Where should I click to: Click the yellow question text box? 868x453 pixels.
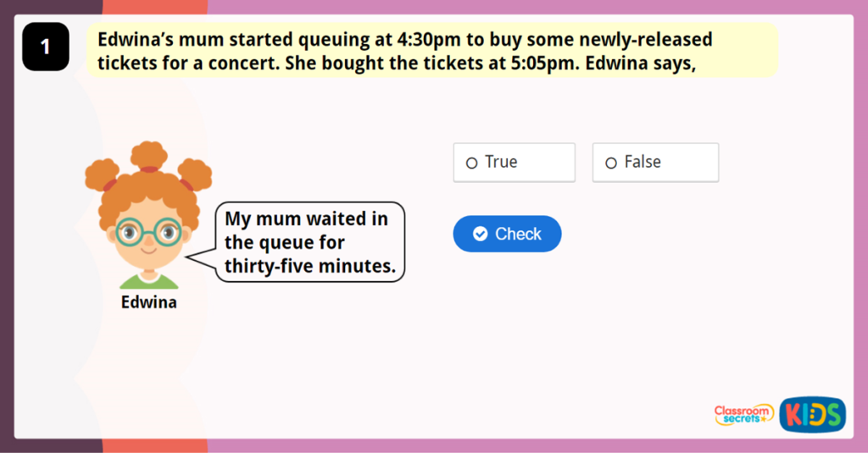click(x=432, y=51)
